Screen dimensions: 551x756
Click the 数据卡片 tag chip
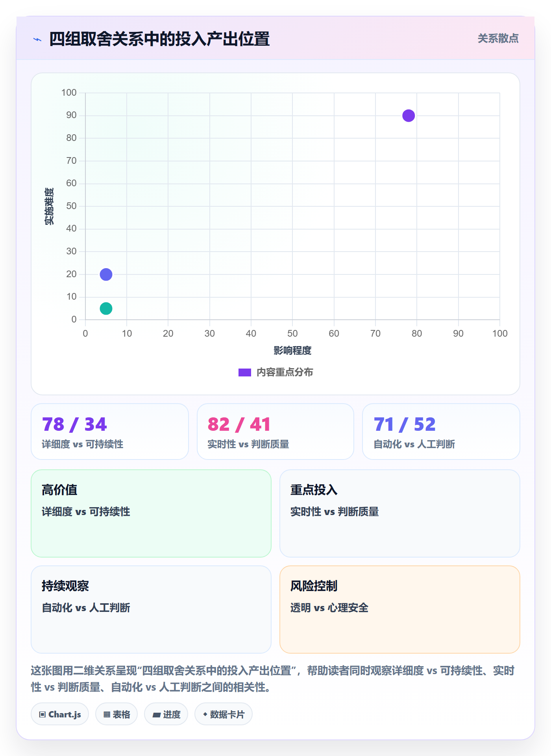[x=224, y=714]
